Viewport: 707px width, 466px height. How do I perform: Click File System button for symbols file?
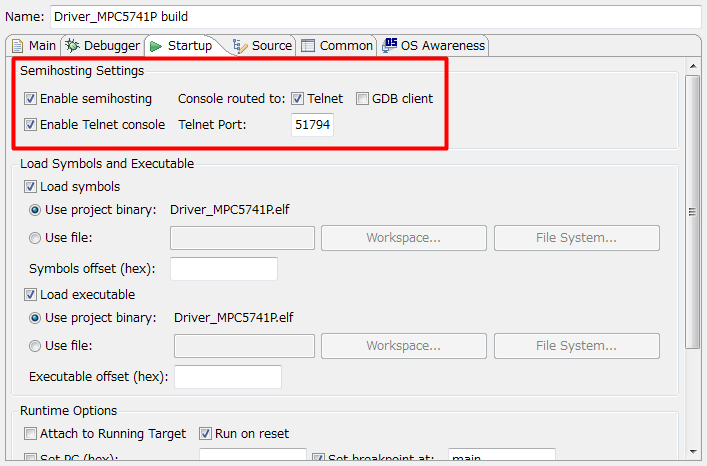coord(577,238)
